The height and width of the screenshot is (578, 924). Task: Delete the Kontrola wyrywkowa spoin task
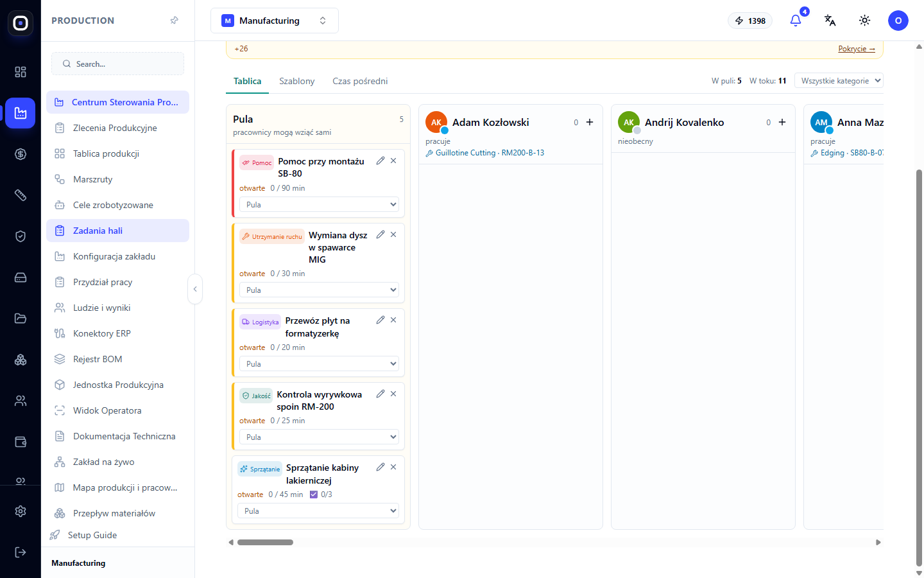[393, 394]
